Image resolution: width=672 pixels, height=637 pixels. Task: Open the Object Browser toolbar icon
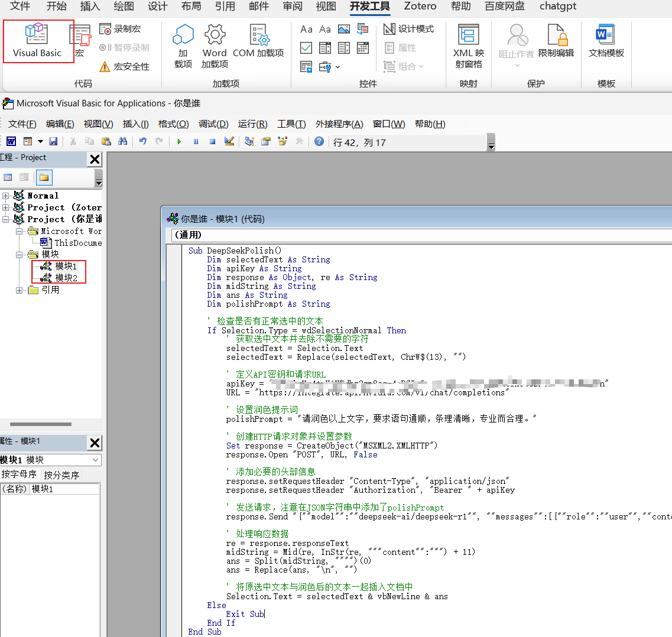click(x=283, y=141)
